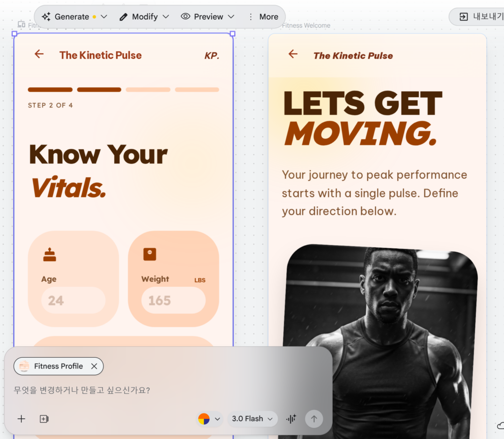
Task: Click the third progress step bar
Action: [x=148, y=90]
